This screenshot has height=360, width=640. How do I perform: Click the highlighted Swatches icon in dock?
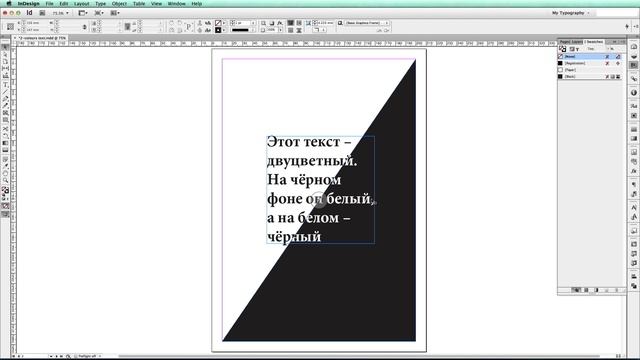634,65
